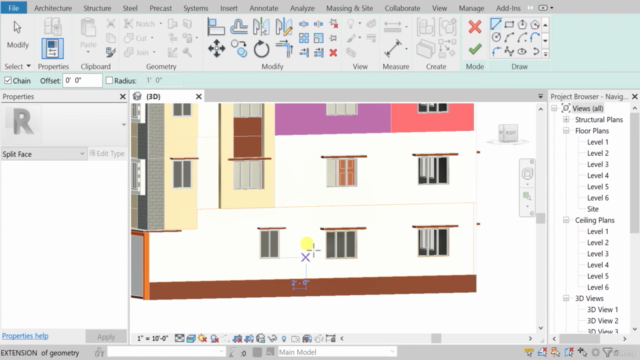Toggle Select Links in status bar
This screenshot has width=640, height=360.
click(x=529, y=352)
